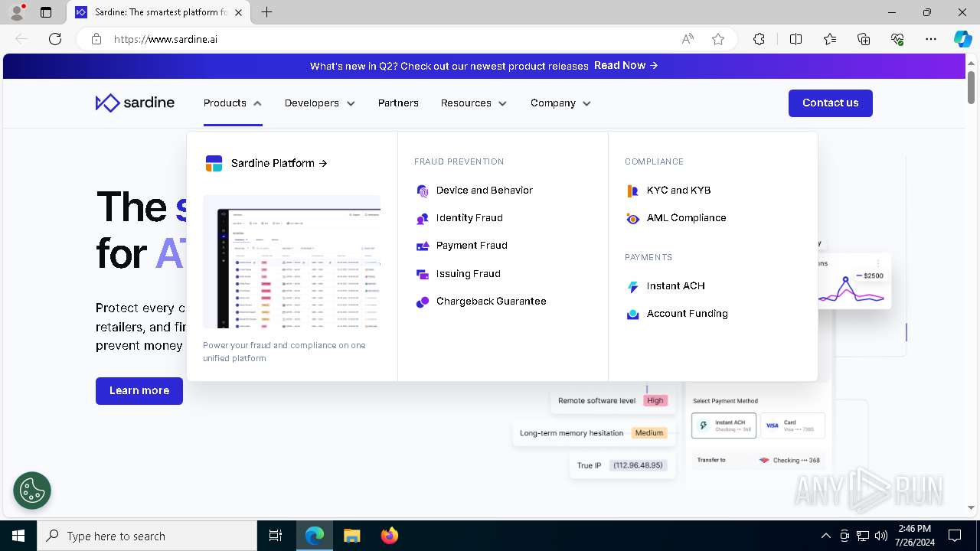This screenshot has width=980, height=551.
Task: Open browser Collections icon
Action: point(864,39)
